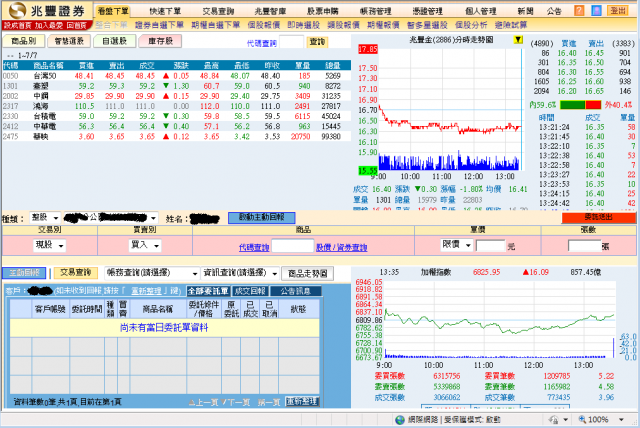Click the 啟動主動回報 button
The height and width of the screenshot is (428, 640).
261,217
